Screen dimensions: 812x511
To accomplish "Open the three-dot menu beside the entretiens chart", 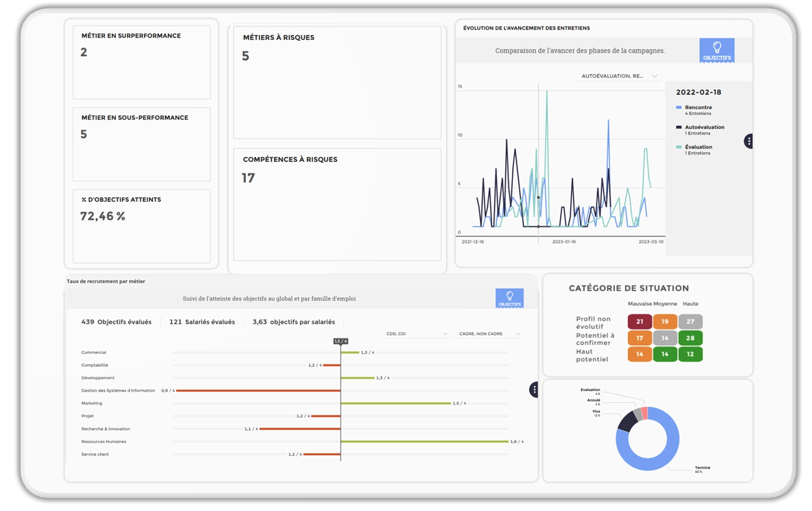I will (x=748, y=141).
